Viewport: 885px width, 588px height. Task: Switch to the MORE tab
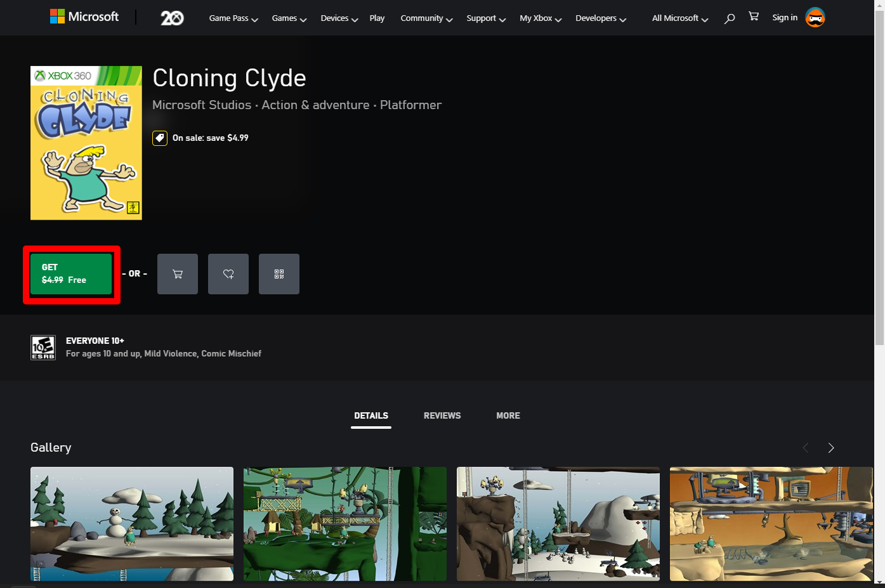[508, 416]
